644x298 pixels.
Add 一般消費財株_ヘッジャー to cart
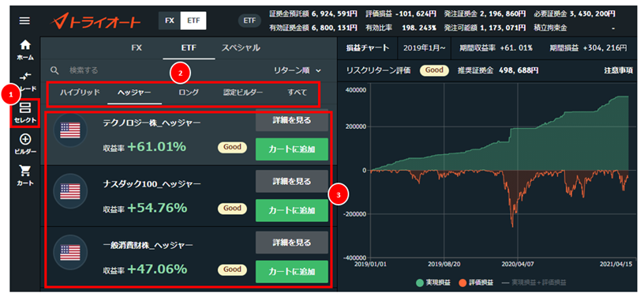coord(292,272)
